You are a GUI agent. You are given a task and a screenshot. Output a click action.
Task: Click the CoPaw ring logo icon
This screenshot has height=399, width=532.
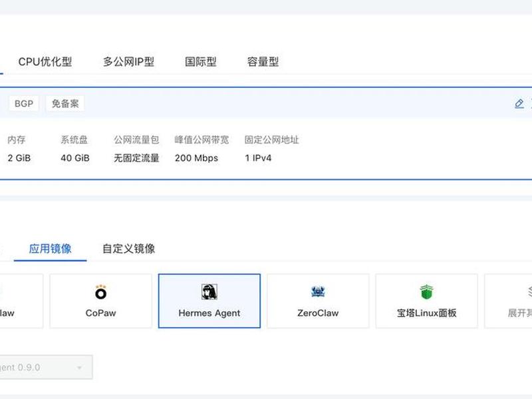pyautogui.click(x=101, y=292)
